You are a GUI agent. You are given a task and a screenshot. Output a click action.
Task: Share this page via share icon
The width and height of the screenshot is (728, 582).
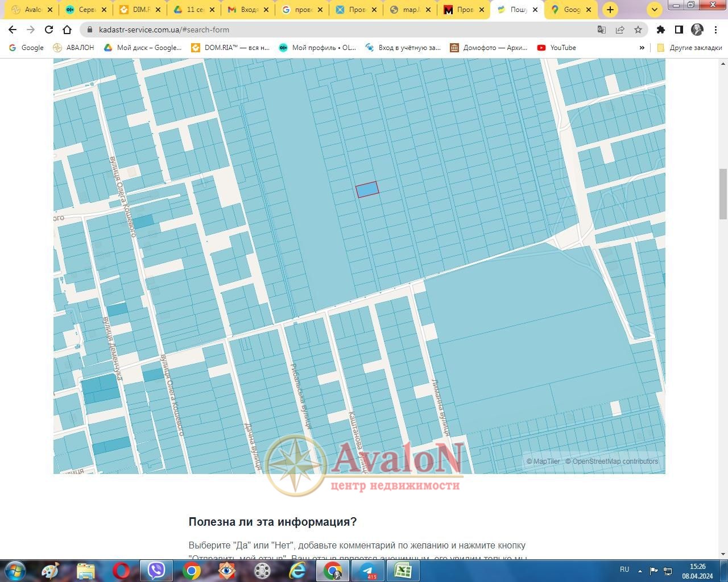[x=620, y=30]
